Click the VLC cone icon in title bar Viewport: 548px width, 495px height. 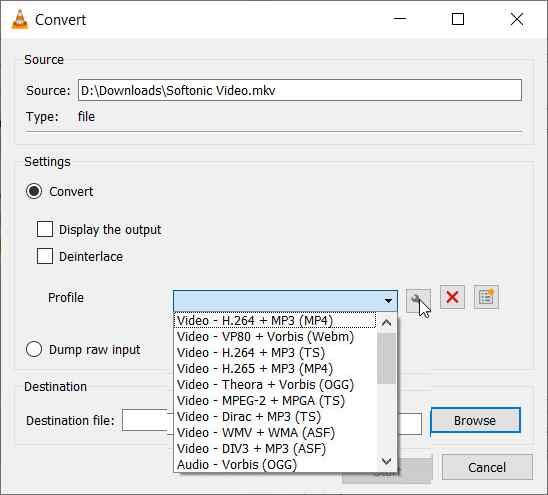(x=20, y=20)
